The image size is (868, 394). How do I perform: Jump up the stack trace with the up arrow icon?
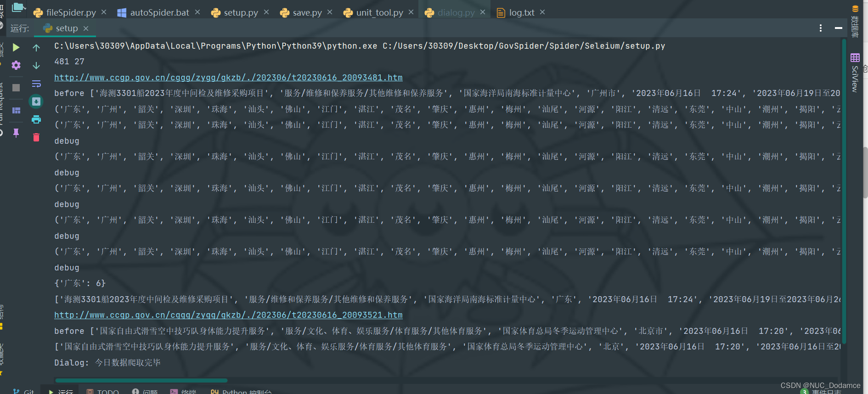(x=36, y=47)
